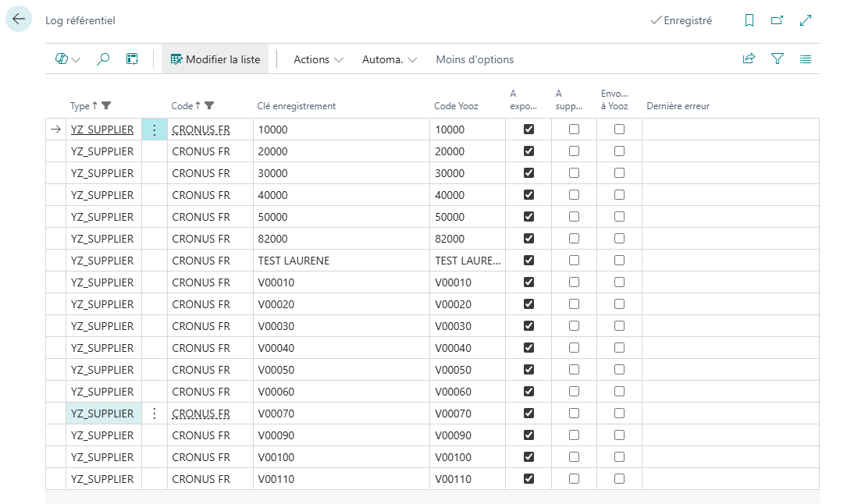Click the expand to full screen icon
This screenshot has width=847, height=504.
pos(806,21)
